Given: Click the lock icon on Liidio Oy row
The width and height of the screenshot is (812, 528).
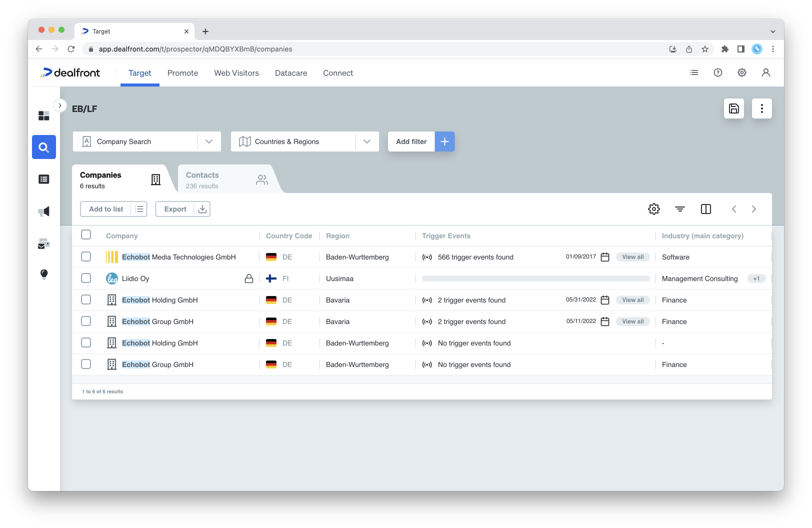Looking at the screenshot, I should point(249,278).
